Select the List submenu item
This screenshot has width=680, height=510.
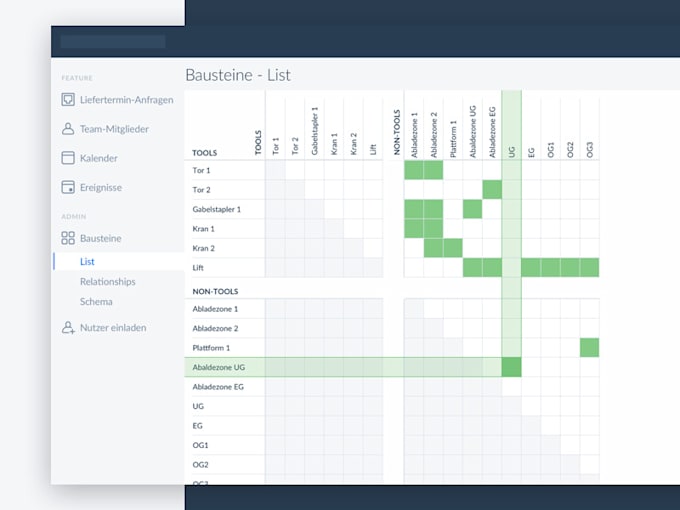87,262
